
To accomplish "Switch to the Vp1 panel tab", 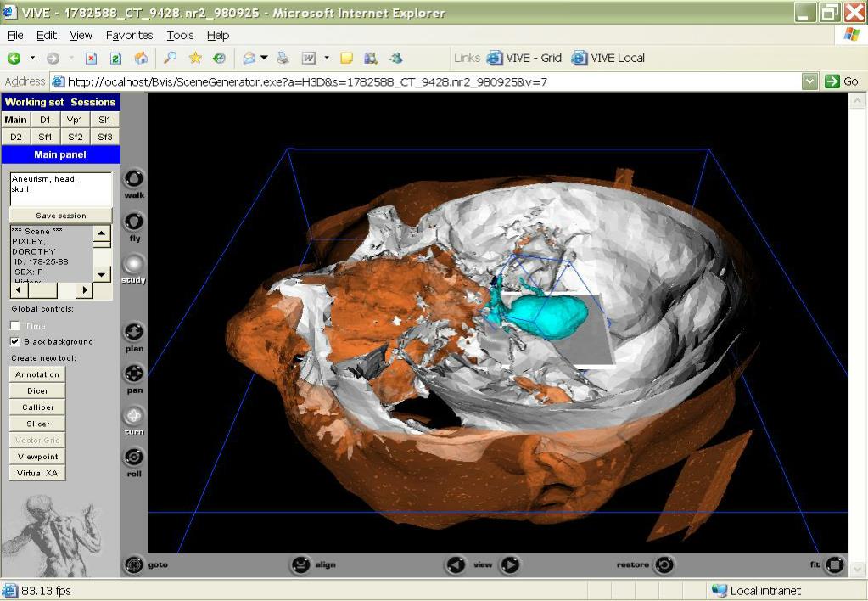I will pyautogui.click(x=75, y=120).
